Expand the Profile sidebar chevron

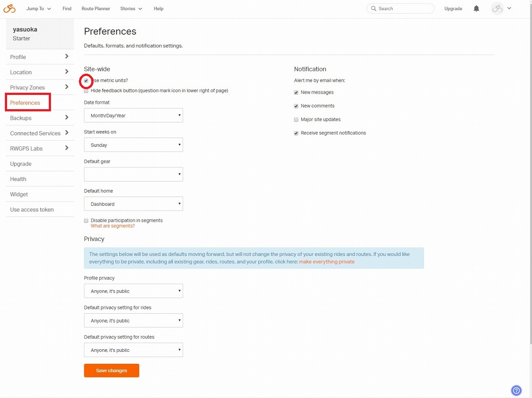click(x=66, y=56)
